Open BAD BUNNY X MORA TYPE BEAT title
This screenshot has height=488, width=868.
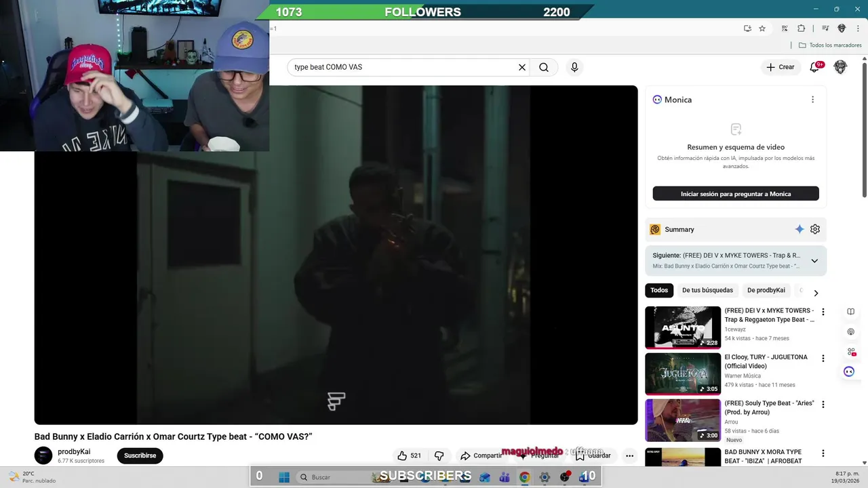click(764, 456)
